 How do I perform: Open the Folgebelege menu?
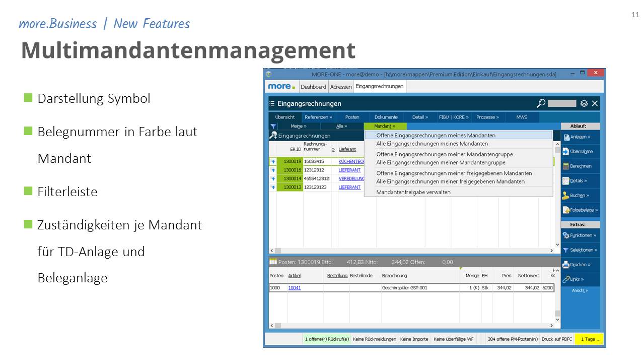coord(580,210)
